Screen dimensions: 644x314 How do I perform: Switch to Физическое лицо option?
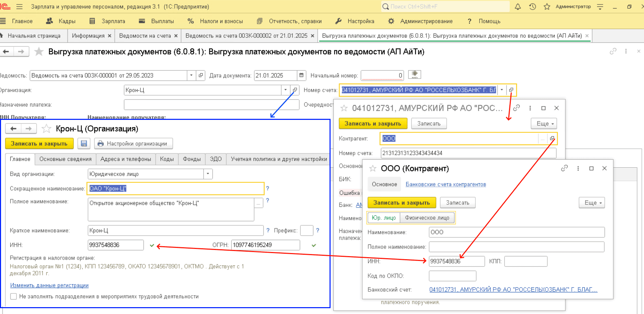pyautogui.click(x=427, y=218)
